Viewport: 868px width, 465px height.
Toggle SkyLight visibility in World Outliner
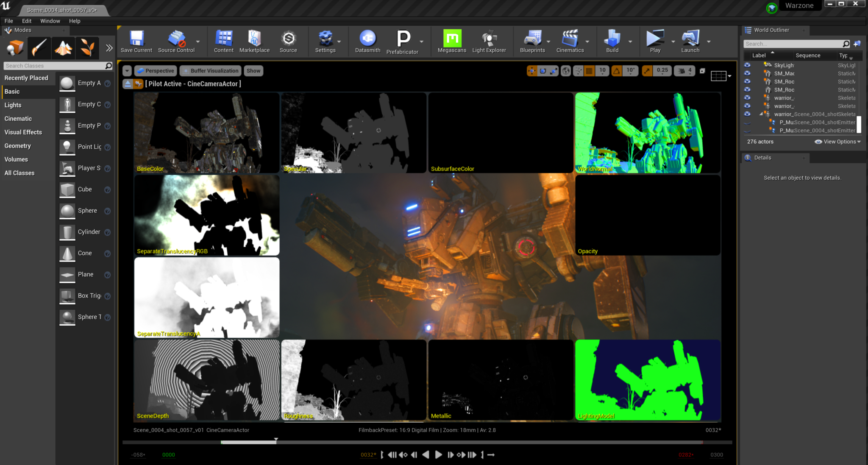click(748, 65)
